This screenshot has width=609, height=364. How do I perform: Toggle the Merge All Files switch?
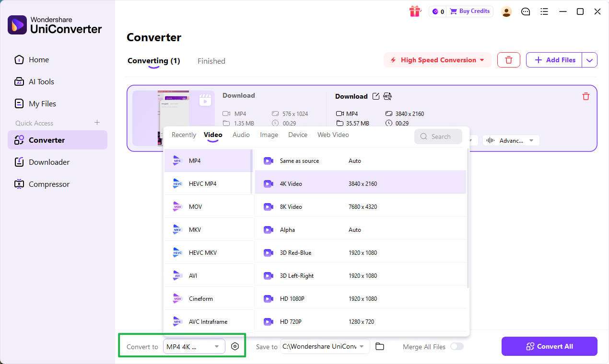(457, 346)
